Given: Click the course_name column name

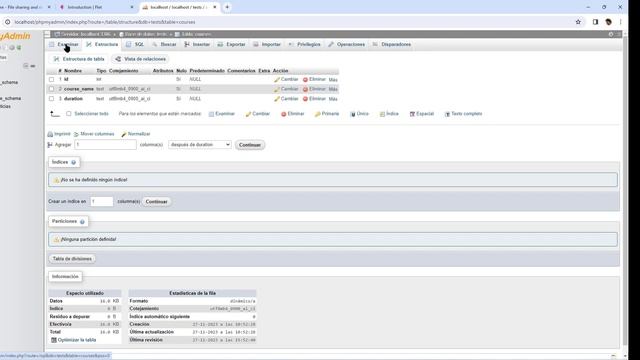Looking at the screenshot, I should pos(79,89).
